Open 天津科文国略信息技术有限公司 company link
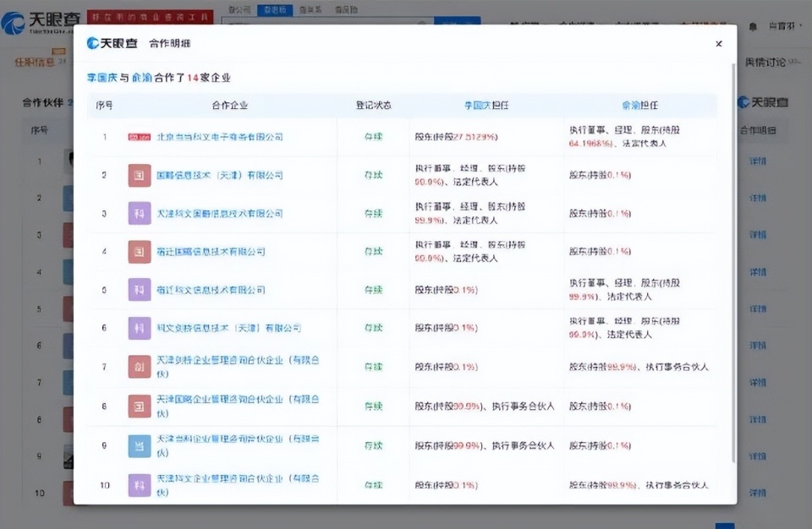This screenshot has width=812, height=529. [x=220, y=213]
